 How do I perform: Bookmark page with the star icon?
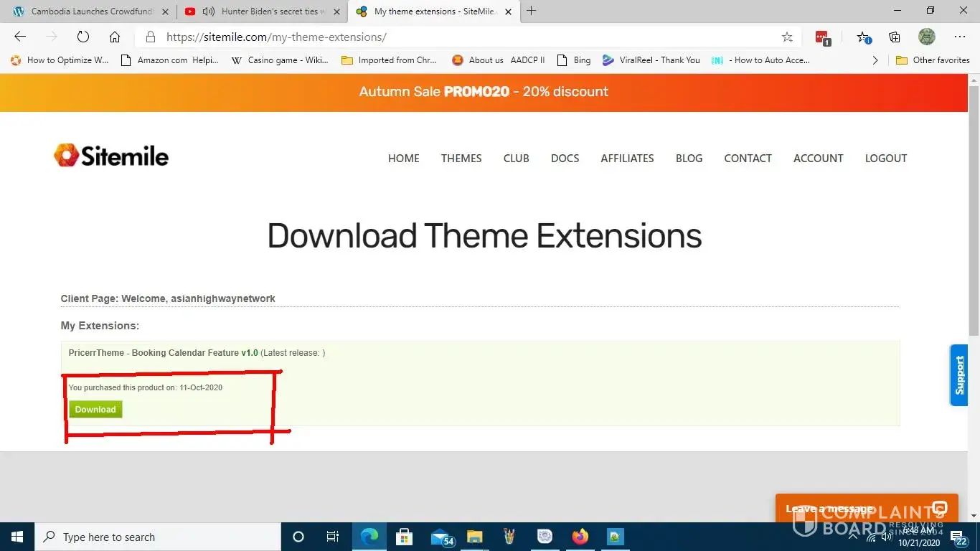pyautogui.click(x=787, y=37)
